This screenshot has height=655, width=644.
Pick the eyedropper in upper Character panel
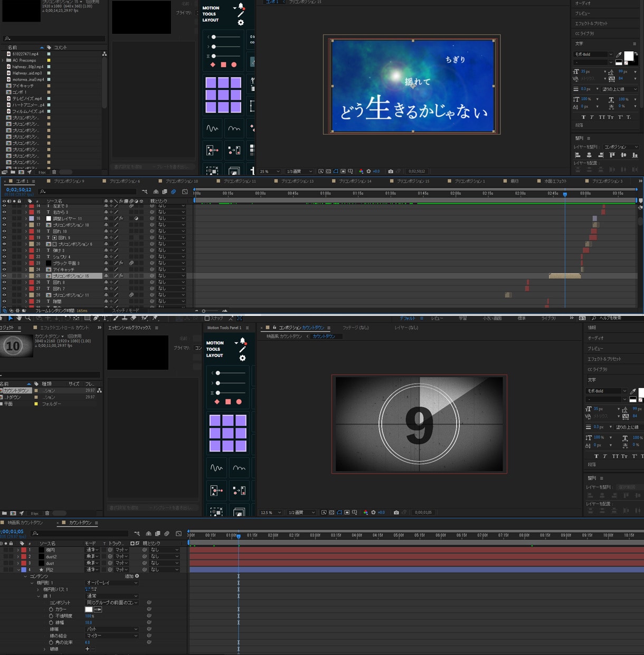619,54
